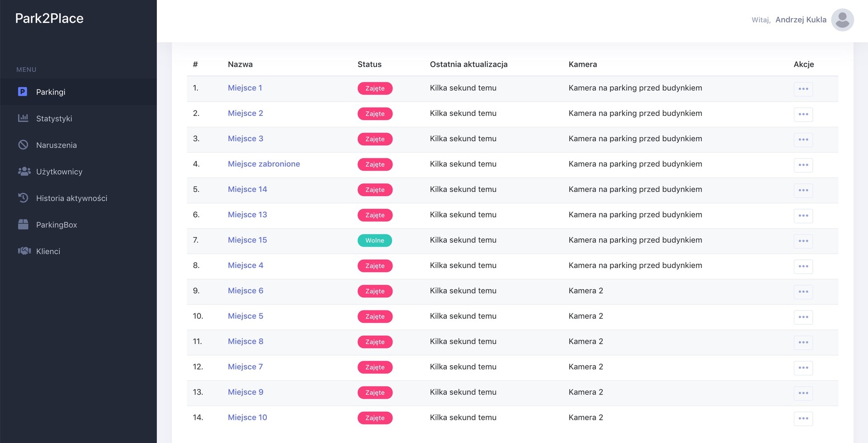The image size is (868, 443).
Task: Click the ellipsis button for Miejsce 7
Action: tap(803, 367)
